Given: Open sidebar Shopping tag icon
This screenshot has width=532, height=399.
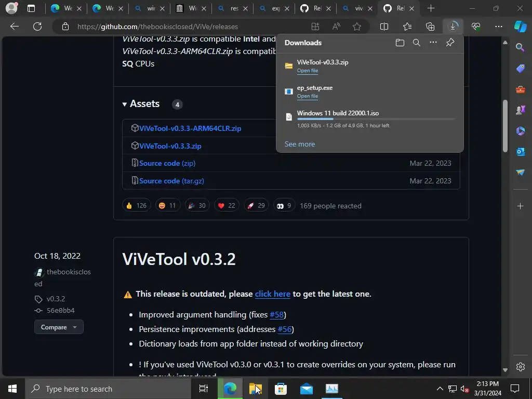Looking at the screenshot, I should 520,69.
